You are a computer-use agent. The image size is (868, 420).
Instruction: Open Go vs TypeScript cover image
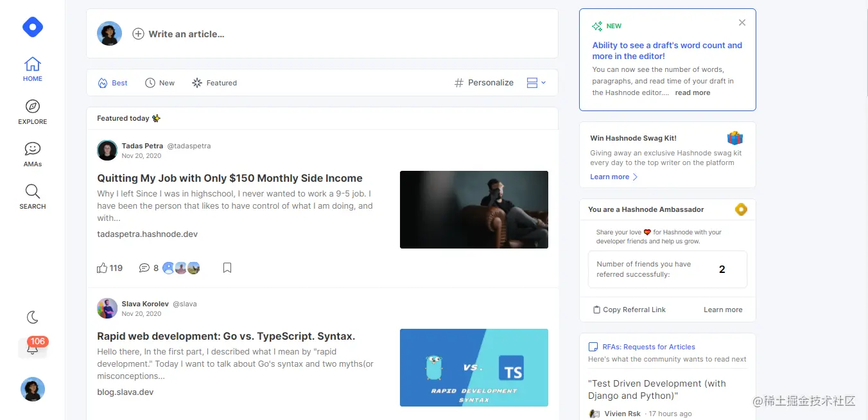pos(474,367)
